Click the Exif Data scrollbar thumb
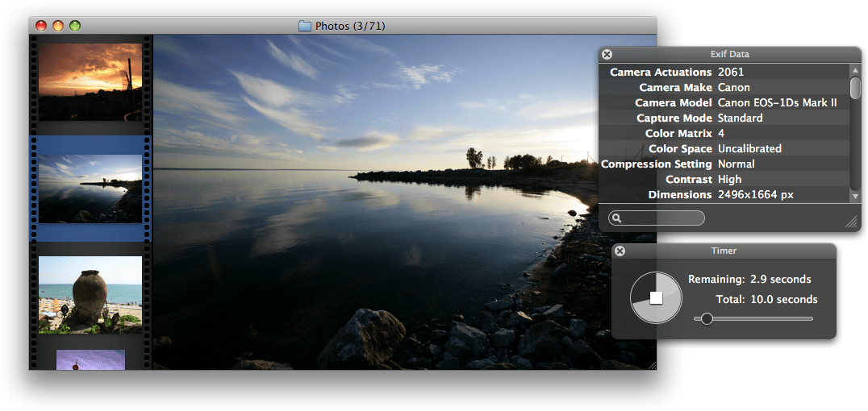 point(855,88)
